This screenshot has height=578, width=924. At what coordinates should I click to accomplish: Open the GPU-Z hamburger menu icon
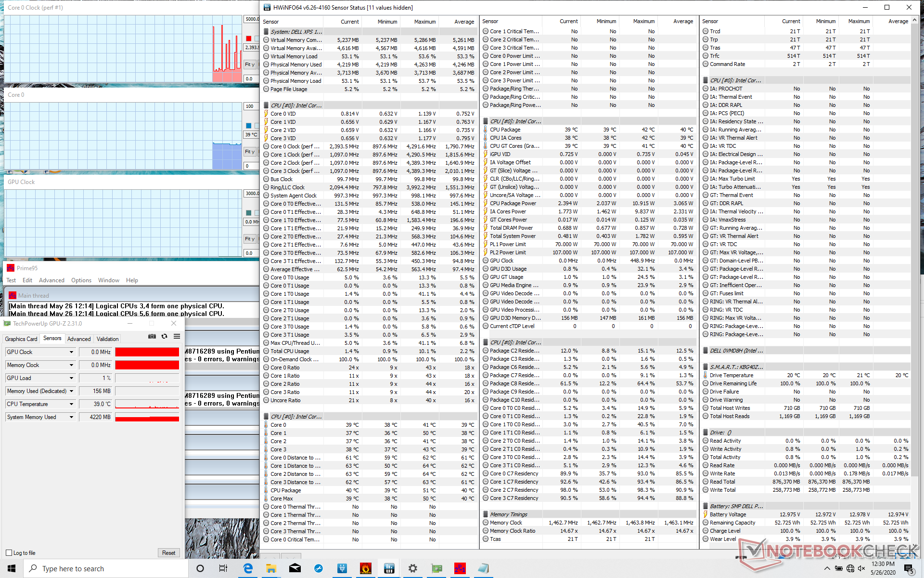(177, 336)
